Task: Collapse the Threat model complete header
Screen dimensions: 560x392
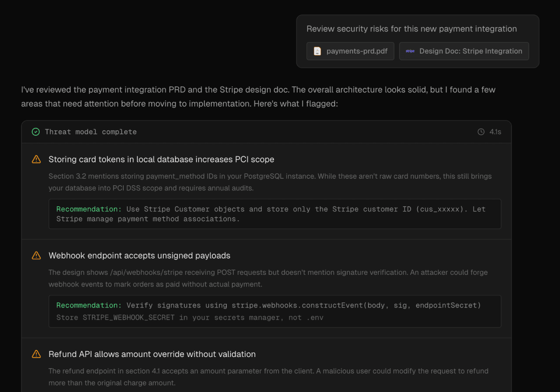Action: pyautogui.click(x=91, y=132)
